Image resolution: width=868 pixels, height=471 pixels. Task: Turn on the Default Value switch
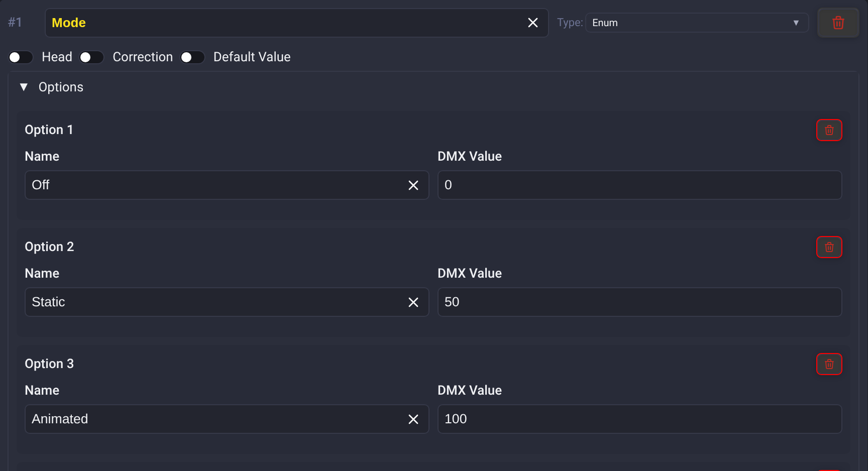(192, 57)
